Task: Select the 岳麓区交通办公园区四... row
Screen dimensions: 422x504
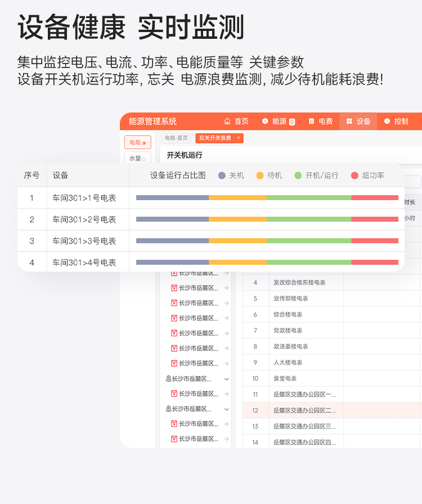Action: tap(333, 442)
